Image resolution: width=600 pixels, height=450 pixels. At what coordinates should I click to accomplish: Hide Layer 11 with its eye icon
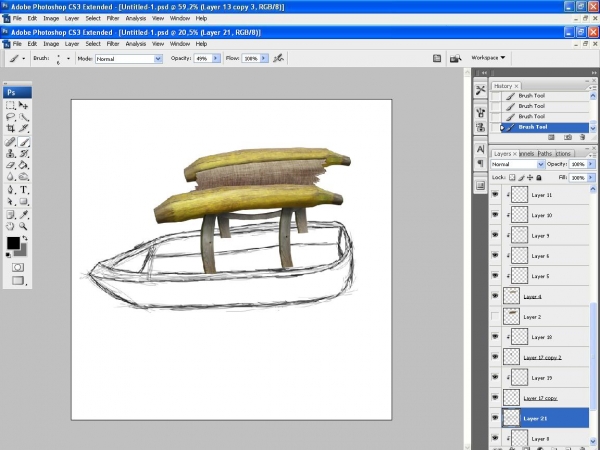click(495, 194)
